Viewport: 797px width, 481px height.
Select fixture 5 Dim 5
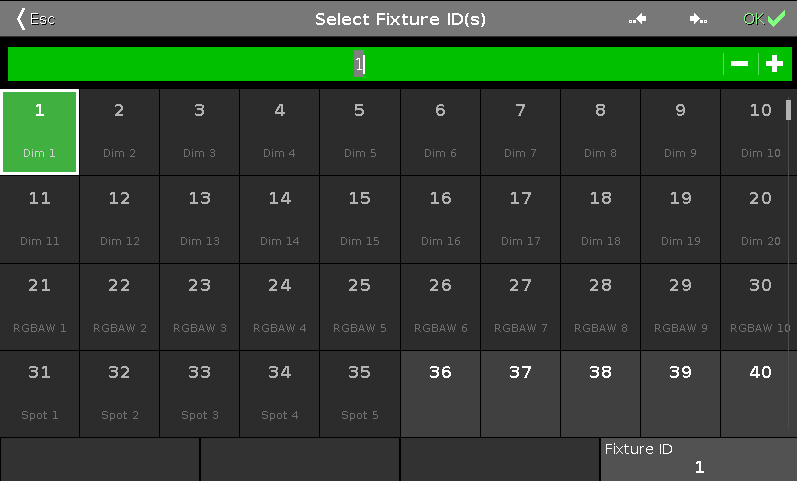(x=360, y=131)
